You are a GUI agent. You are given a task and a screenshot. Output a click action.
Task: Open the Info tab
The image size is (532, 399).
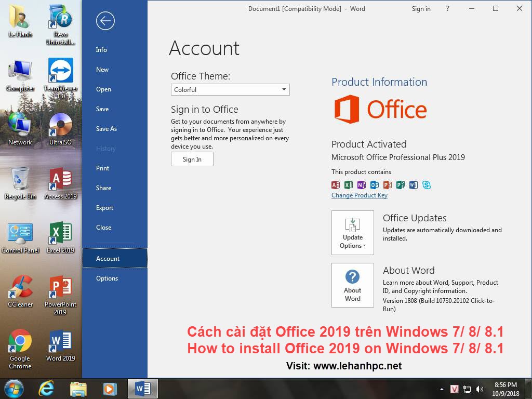115,49
